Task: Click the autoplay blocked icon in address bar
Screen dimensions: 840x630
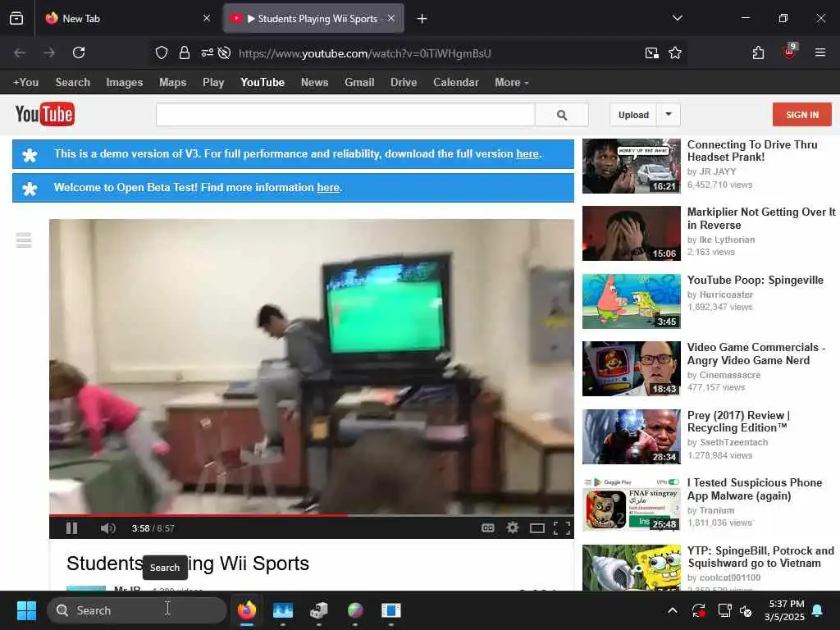Action: tap(225, 52)
